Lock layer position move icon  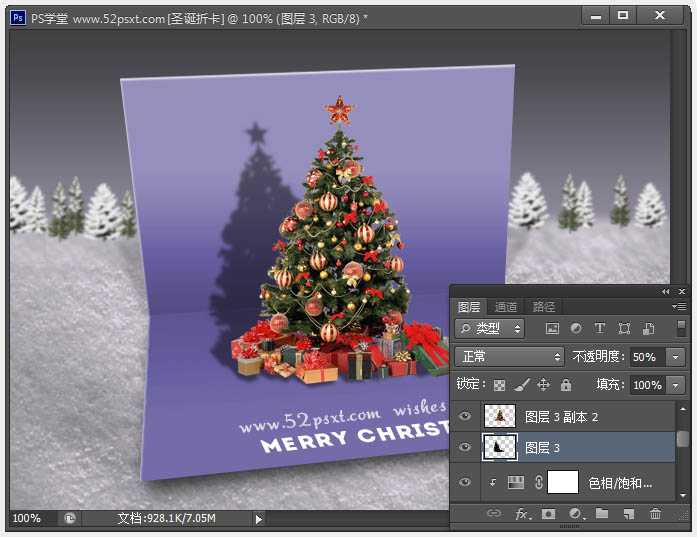544,385
